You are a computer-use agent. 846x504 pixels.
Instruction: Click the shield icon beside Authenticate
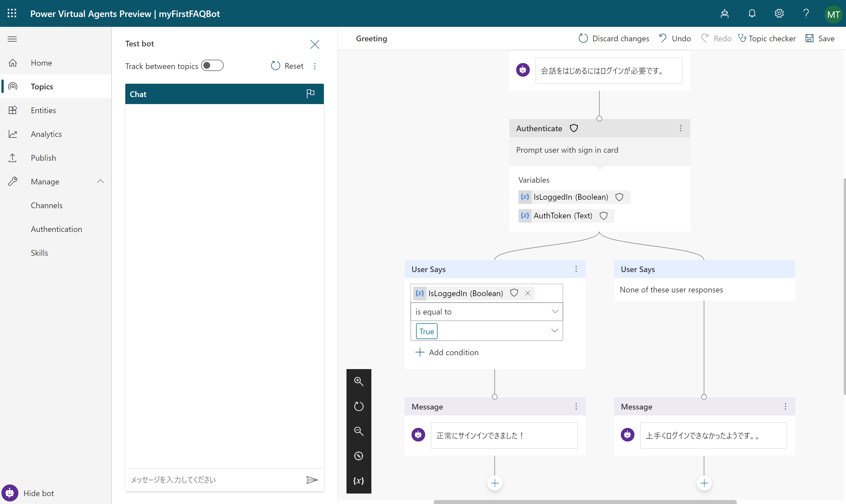(574, 128)
